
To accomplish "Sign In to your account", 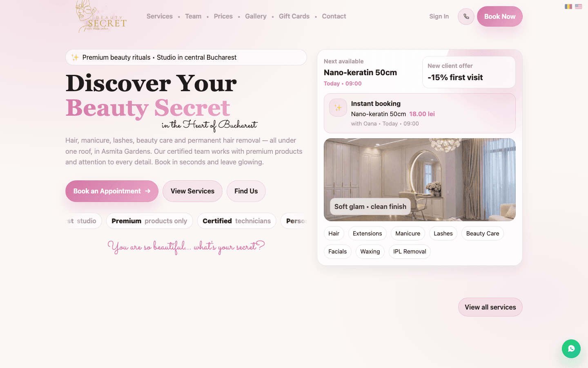I will click(x=439, y=16).
